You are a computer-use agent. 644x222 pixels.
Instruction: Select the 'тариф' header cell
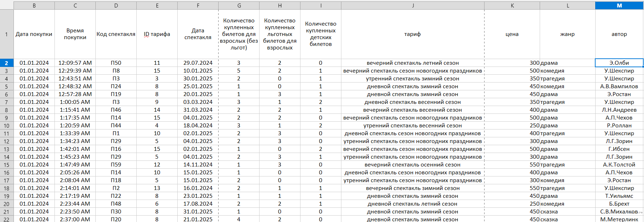click(413, 34)
